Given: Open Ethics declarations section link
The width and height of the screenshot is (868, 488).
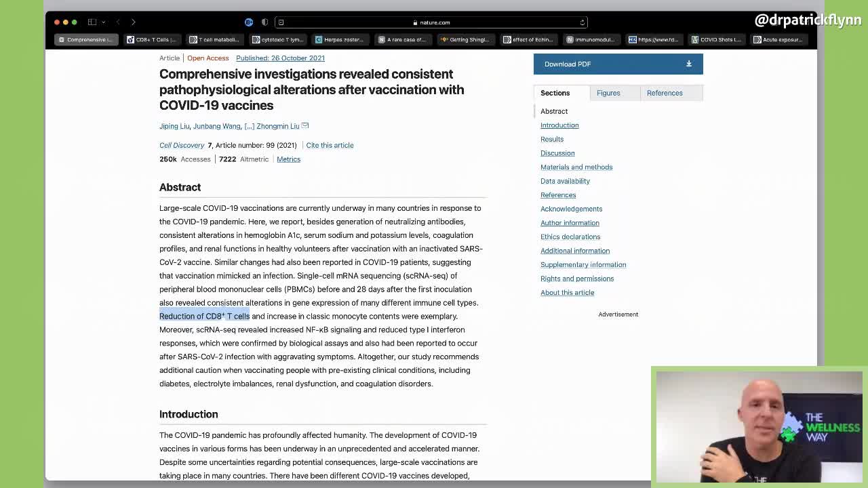Looking at the screenshot, I should tap(570, 237).
